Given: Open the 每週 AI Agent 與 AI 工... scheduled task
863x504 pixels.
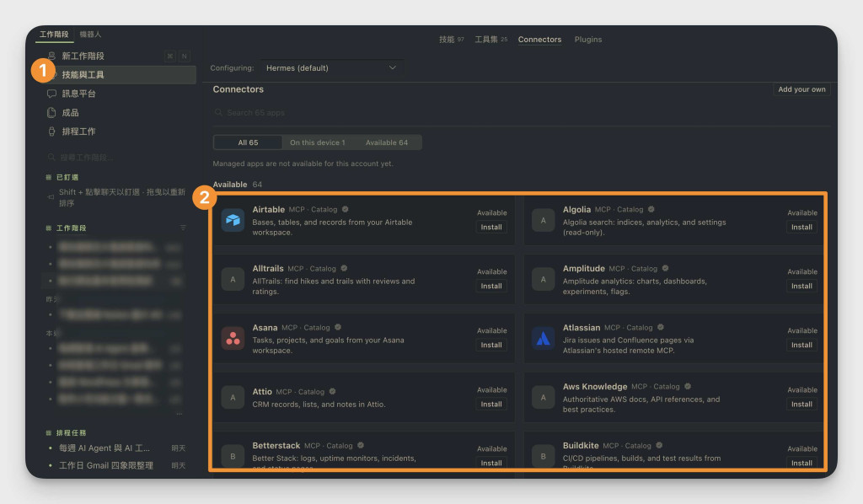Looking at the screenshot, I should click(116, 448).
